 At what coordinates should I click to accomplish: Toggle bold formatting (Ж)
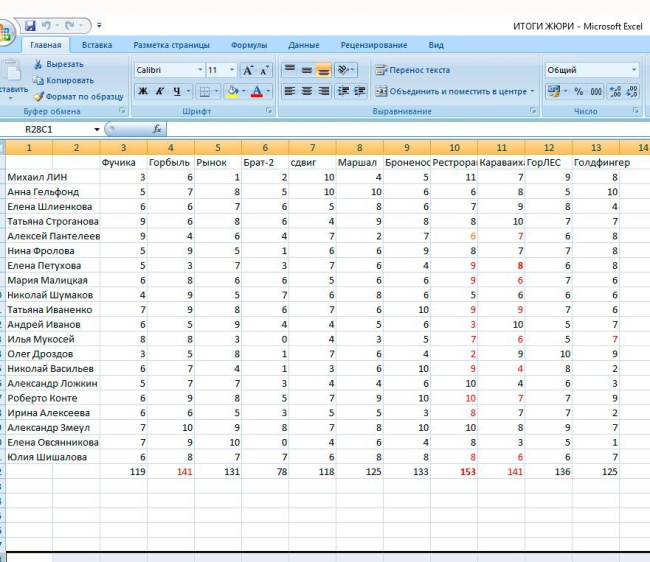click(x=143, y=91)
